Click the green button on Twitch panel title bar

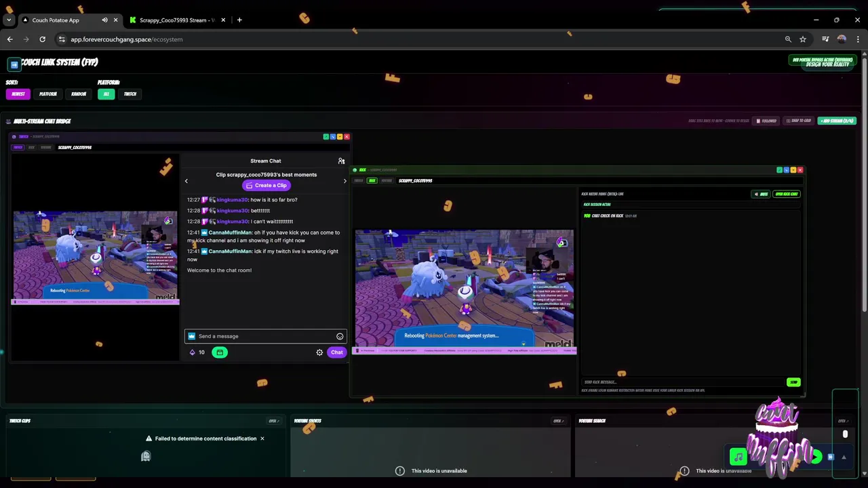tap(326, 137)
